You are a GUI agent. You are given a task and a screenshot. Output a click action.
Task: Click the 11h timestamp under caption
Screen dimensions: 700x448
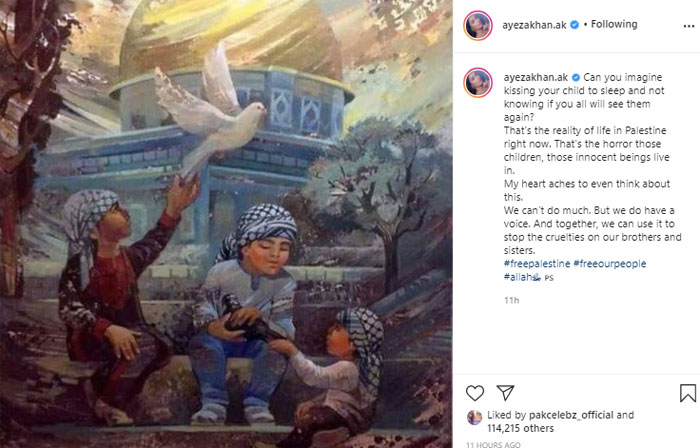tap(512, 300)
